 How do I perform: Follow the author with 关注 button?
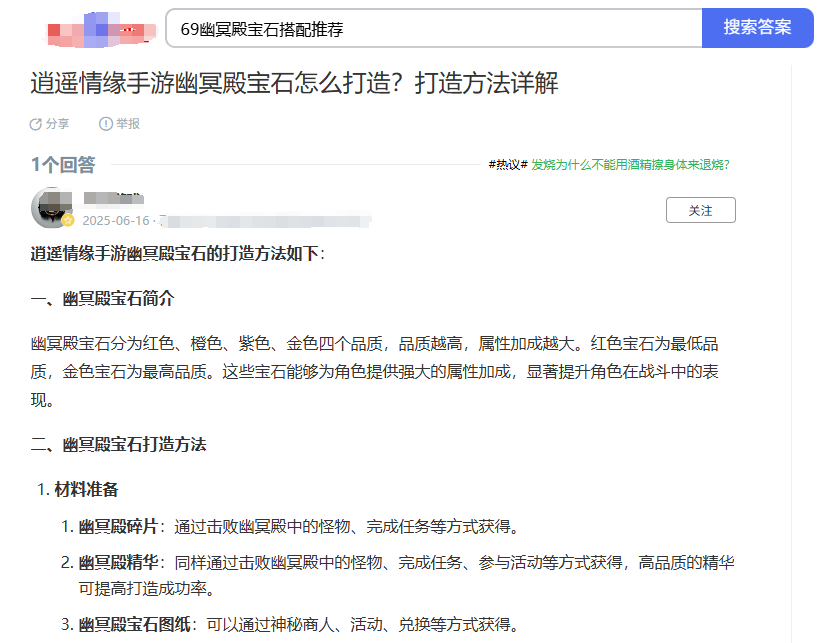coord(700,210)
